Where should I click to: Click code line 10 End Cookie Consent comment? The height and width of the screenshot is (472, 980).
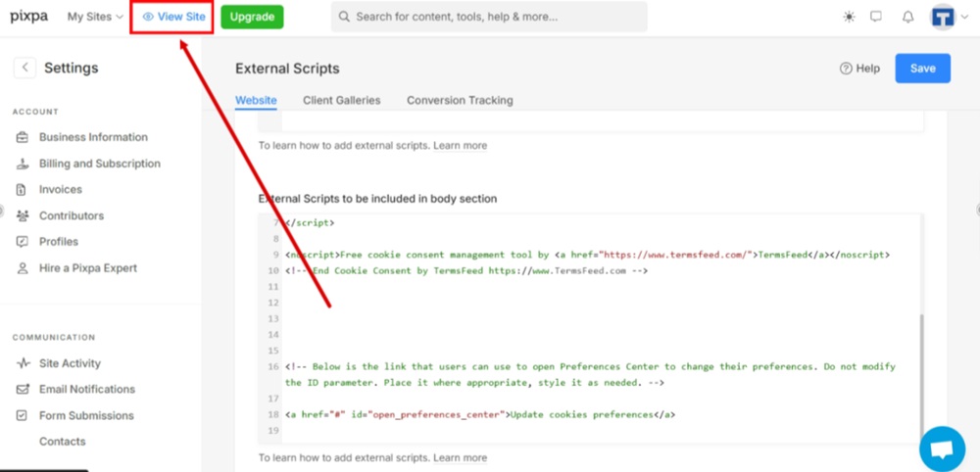click(x=466, y=271)
